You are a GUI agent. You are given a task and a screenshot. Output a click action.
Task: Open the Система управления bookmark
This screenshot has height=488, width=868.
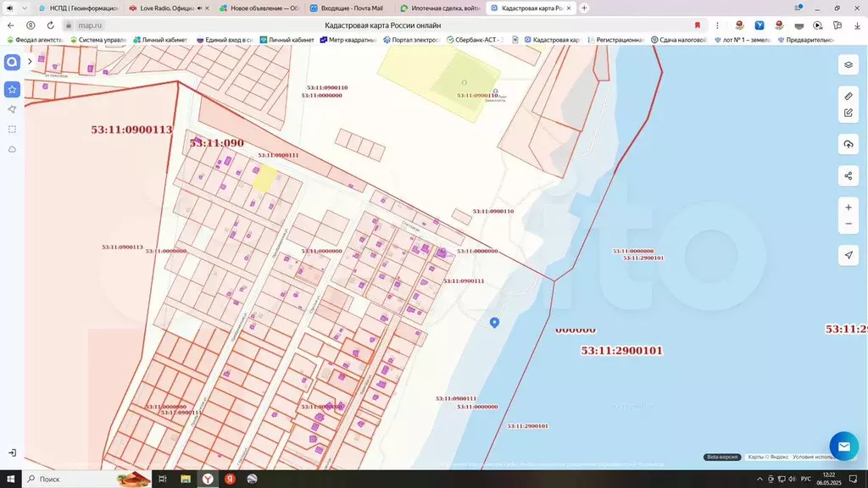pyautogui.click(x=98, y=40)
